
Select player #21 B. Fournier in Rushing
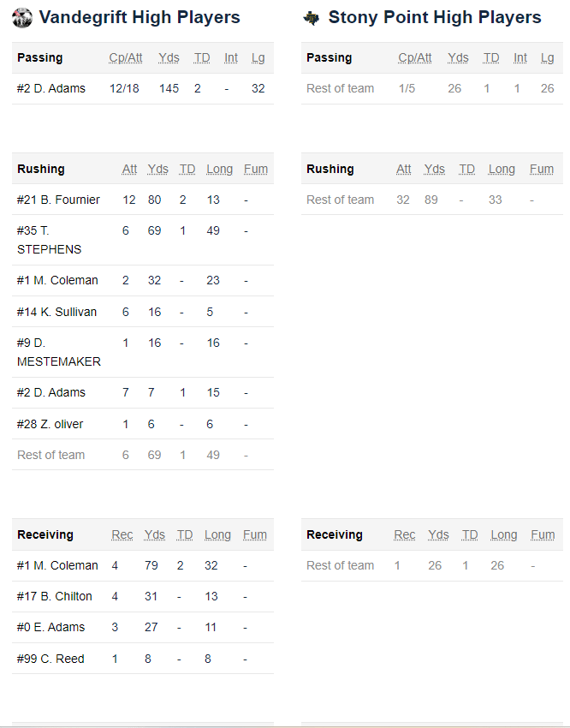point(58,200)
